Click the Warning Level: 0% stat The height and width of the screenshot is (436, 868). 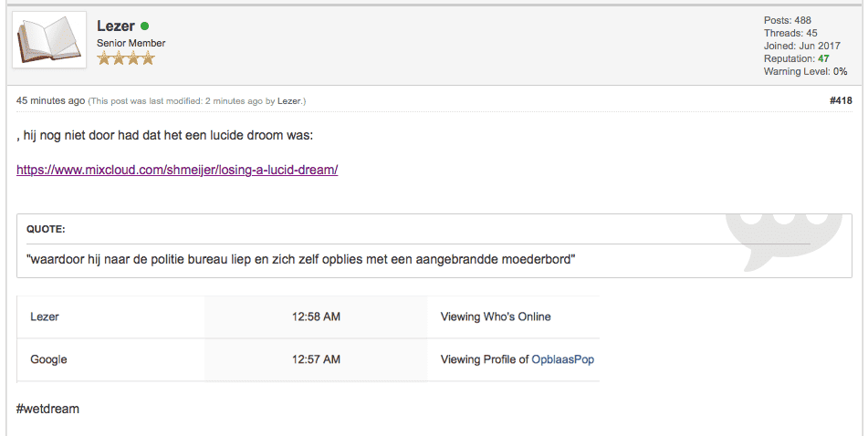click(805, 71)
